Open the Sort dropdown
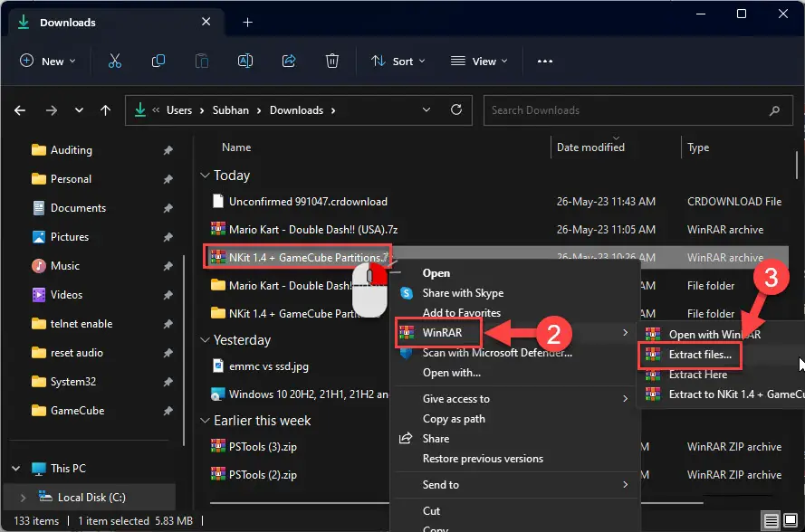Image resolution: width=805 pixels, height=532 pixels. click(x=398, y=61)
